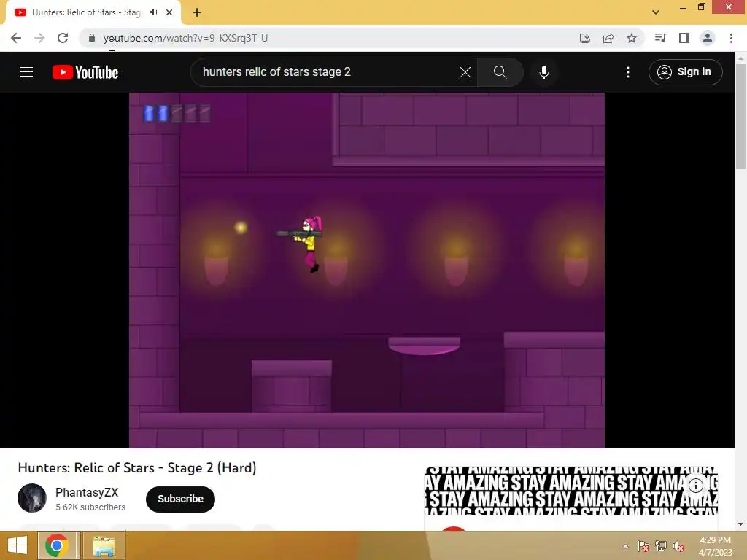Open the PhantasyZX channel avatar
Screen dimensions: 747x560
(x=32, y=498)
